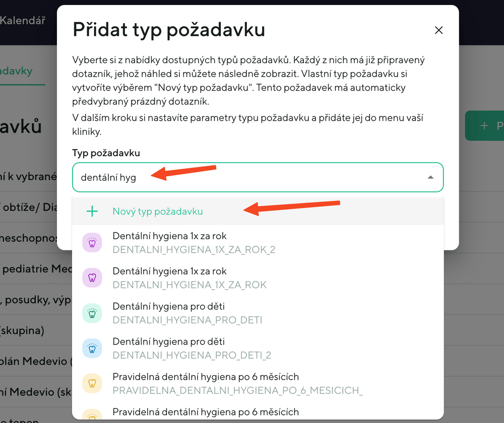
Task: Open the Kalendář navigation item
Action: [x=23, y=21]
